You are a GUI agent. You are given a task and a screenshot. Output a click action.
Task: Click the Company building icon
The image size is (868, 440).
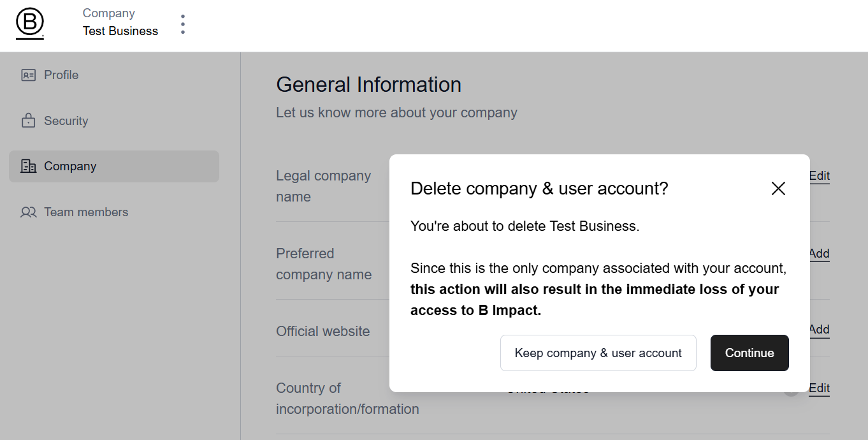tap(28, 166)
